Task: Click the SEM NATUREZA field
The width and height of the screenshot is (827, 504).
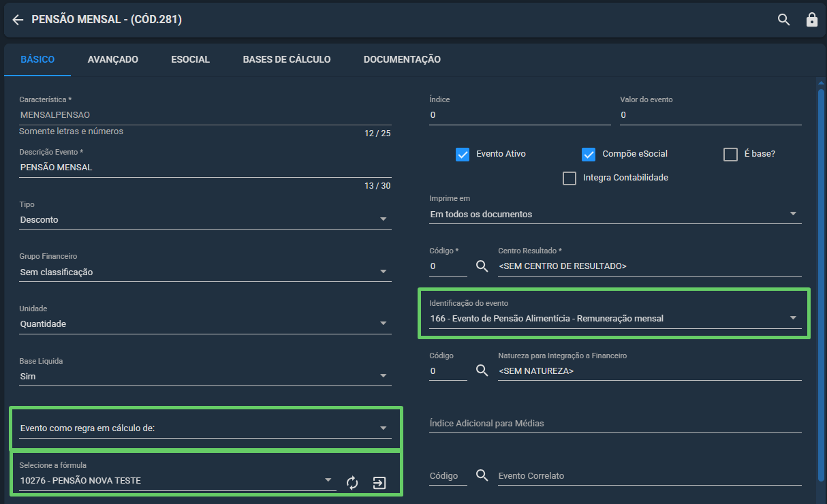Action: (x=650, y=371)
